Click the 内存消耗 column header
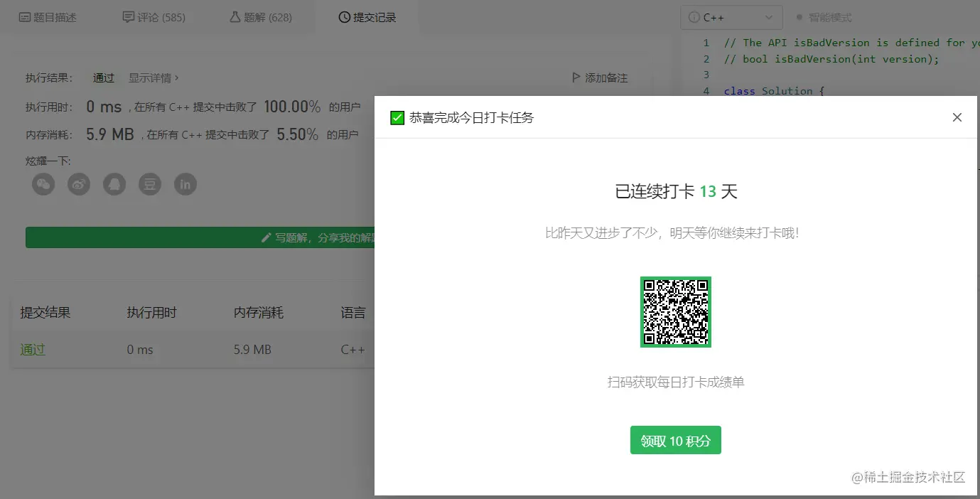 (259, 312)
